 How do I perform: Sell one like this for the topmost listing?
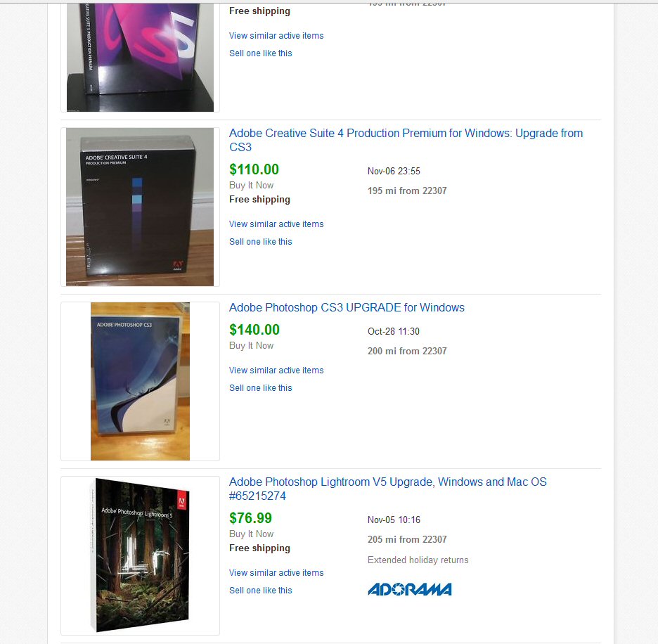tap(261, 53)
